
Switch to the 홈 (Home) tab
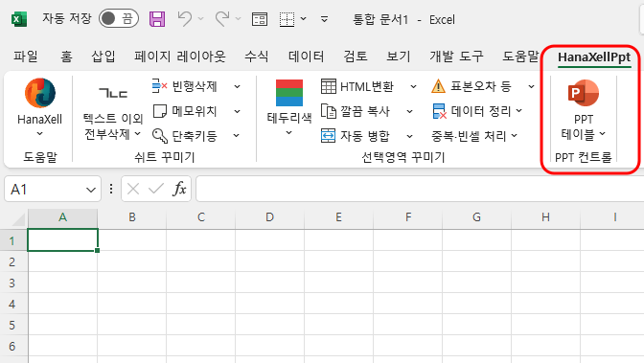66,57
